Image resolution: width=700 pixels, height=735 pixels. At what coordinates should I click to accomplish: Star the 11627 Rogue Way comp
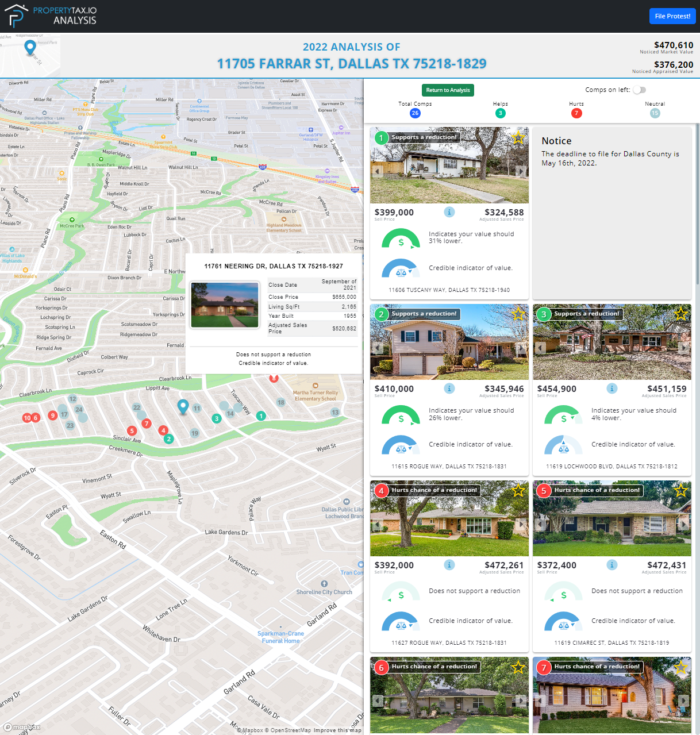click(518, 490)
